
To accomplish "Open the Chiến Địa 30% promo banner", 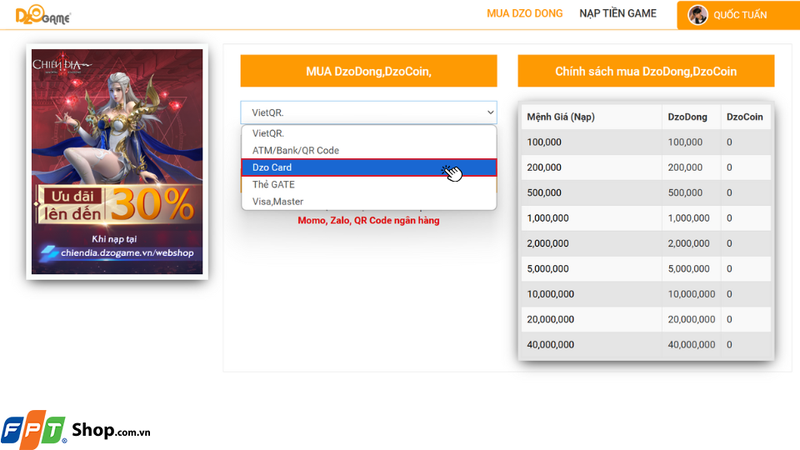I will pyautogui.click(x=117, y=161).
